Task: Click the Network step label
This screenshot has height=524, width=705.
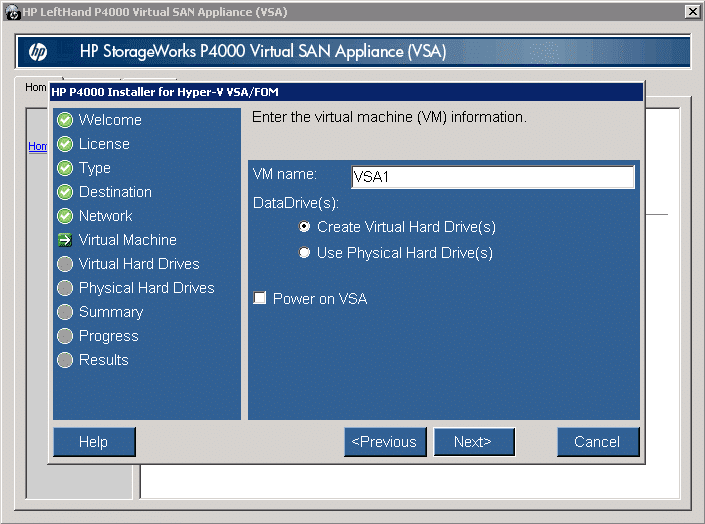Action: click(x=106, y=216)
